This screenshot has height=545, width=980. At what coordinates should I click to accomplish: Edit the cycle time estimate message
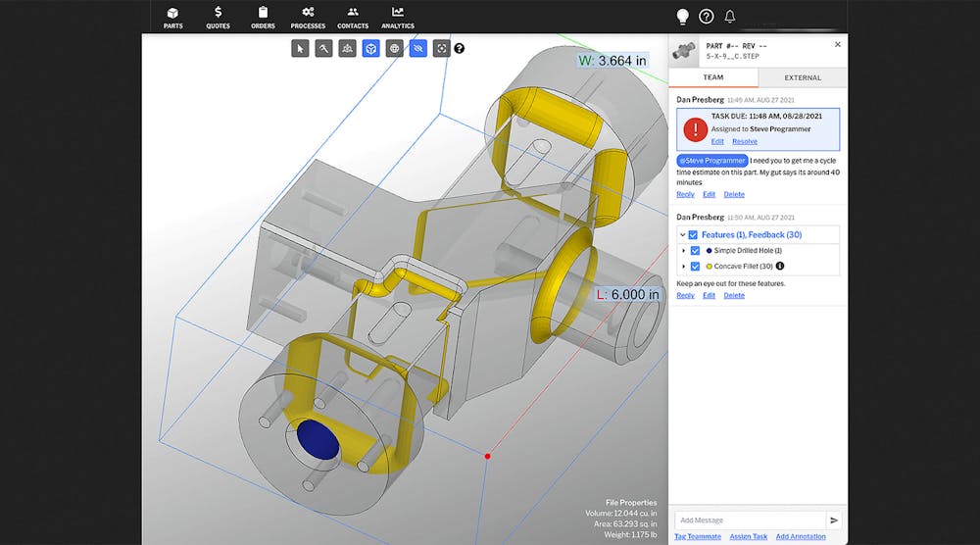coord(709,194)
